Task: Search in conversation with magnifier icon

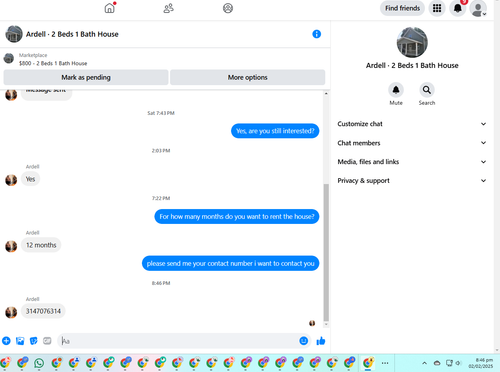Action: coord(427,90)
